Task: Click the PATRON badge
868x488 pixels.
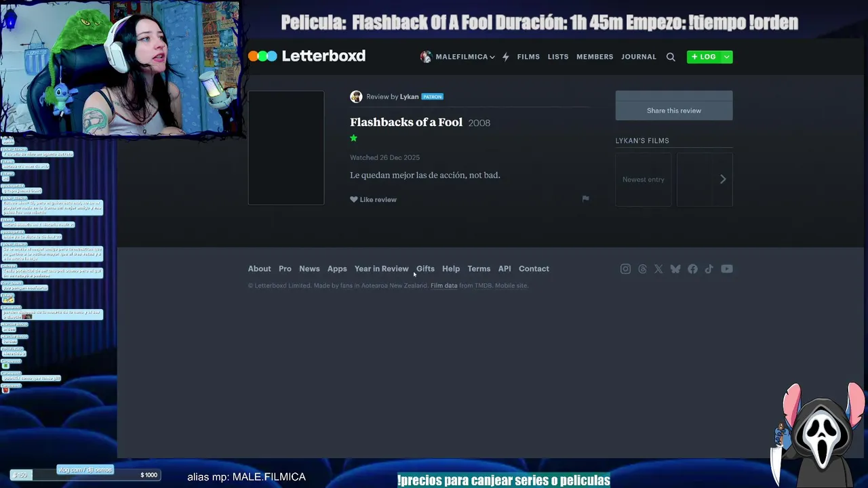Action: 432,97
